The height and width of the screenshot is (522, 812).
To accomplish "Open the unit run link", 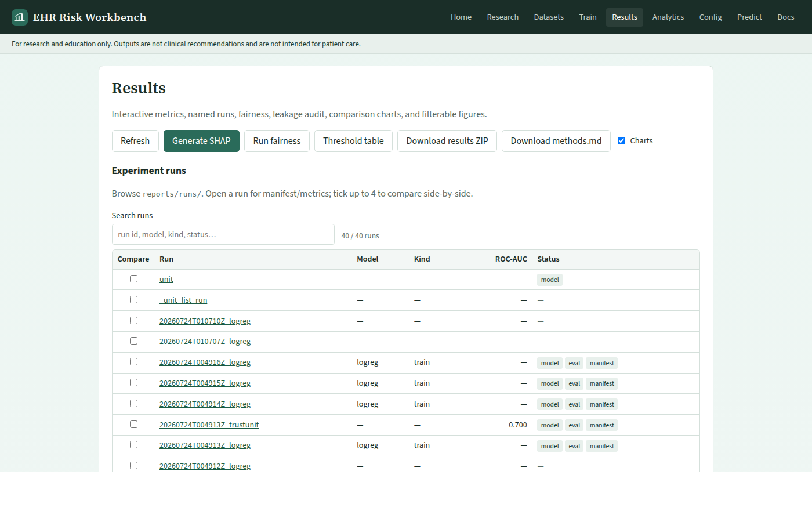I will pos(166,280).
